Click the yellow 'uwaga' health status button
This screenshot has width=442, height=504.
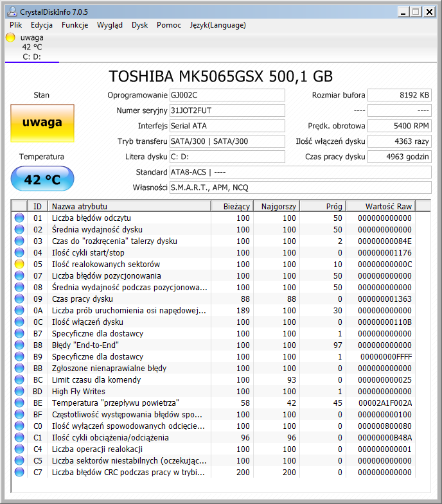(x=42, y=123)
